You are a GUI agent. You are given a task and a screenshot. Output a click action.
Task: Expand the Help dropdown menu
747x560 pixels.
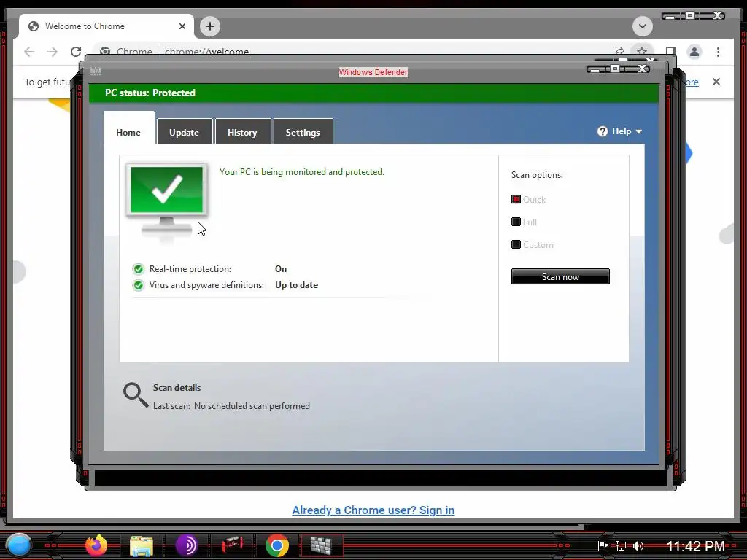tap(619, 131)
